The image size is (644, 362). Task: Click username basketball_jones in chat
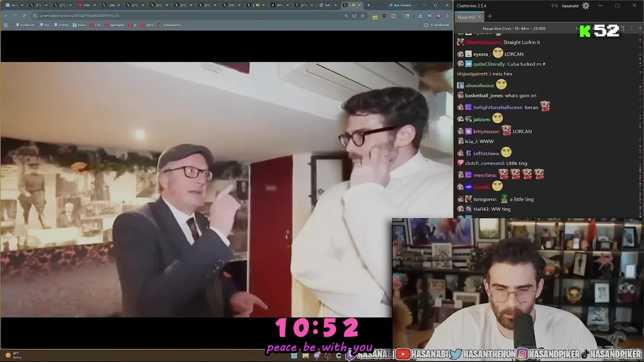[x=484, y=96]
